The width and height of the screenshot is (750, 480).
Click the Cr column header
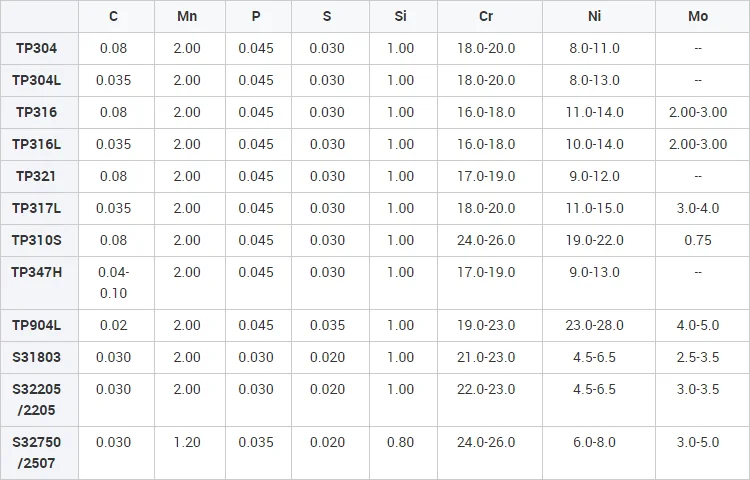pyautogui.click(x=486, y=17)
